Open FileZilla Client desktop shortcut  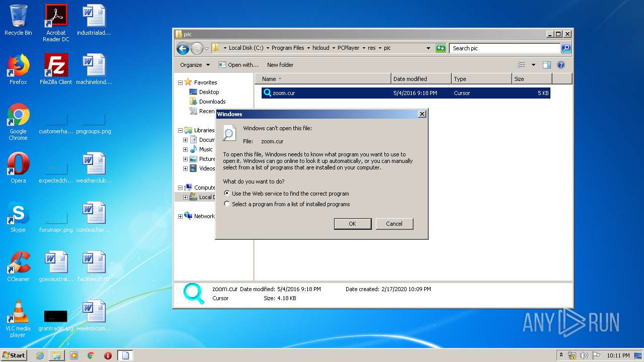click(x=56, y=69)
